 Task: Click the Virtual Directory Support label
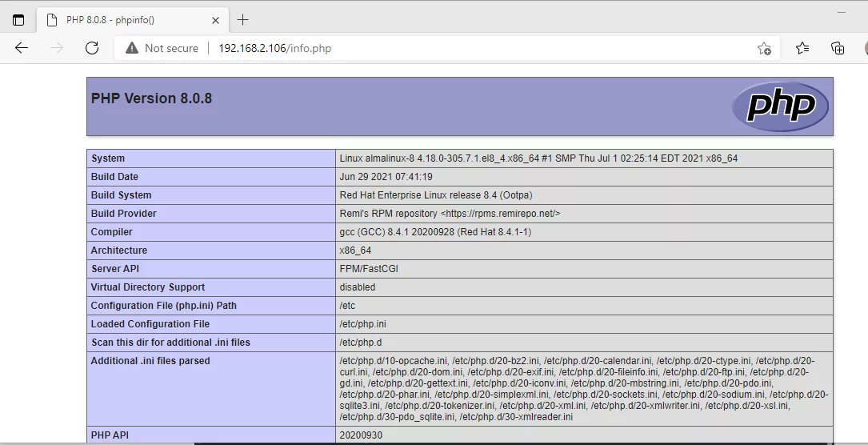148,287
